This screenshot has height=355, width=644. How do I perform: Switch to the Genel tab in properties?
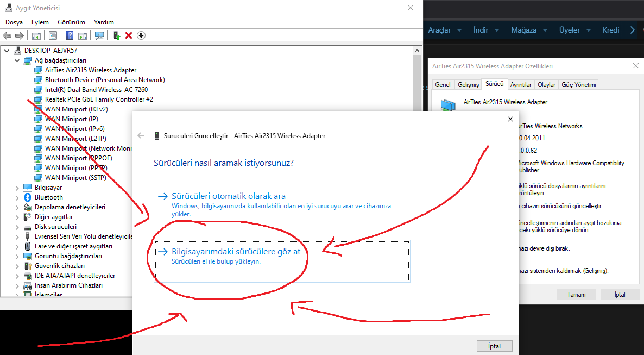pyautogui.click(x=443, y=85)
